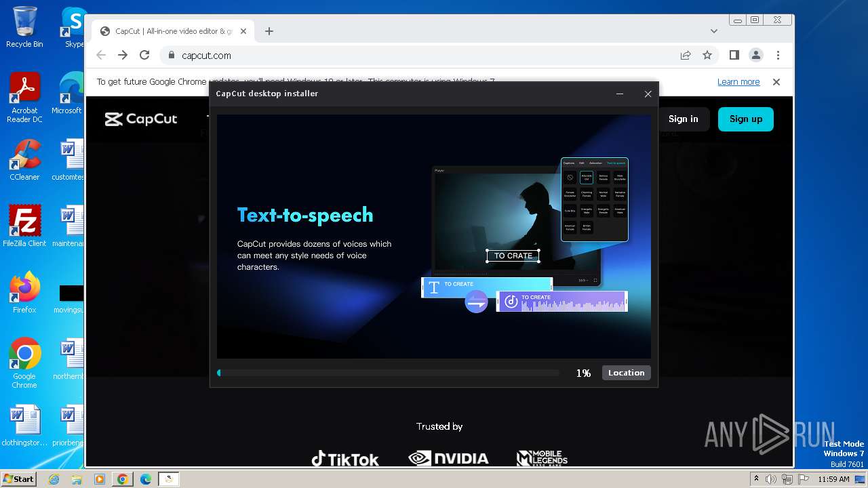Click the installer progress bar
This screenshot has height=488, width=868.
(x=388, y=373)
